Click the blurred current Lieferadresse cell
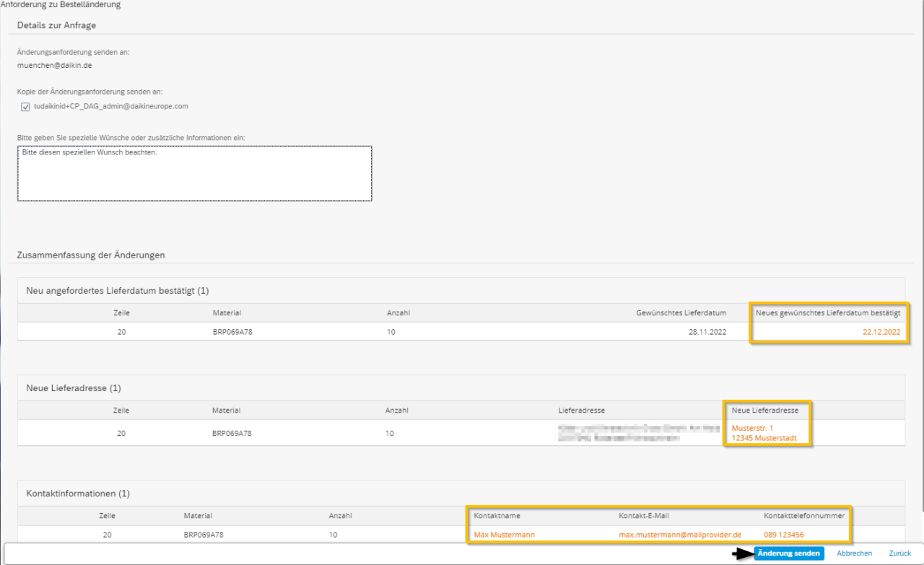The width and height of the screenshot is (924, 565). (x=619, y=433)
